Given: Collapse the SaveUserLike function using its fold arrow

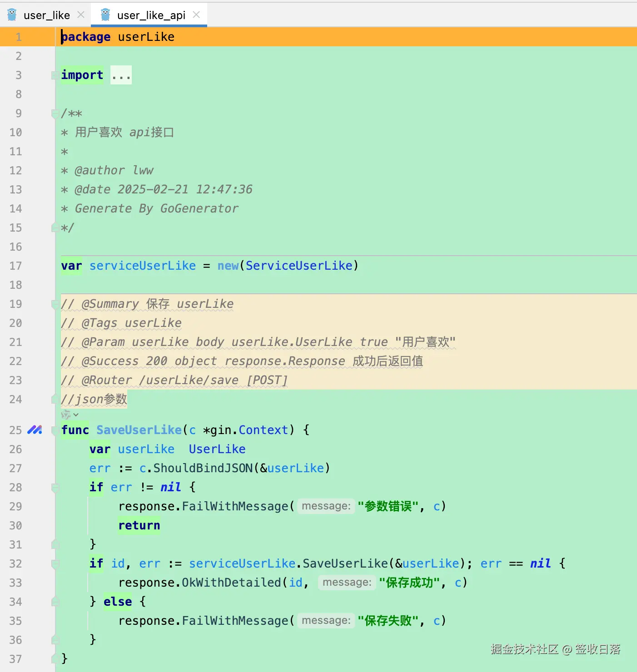Looking at the screenshot, I should pos(54,430).
